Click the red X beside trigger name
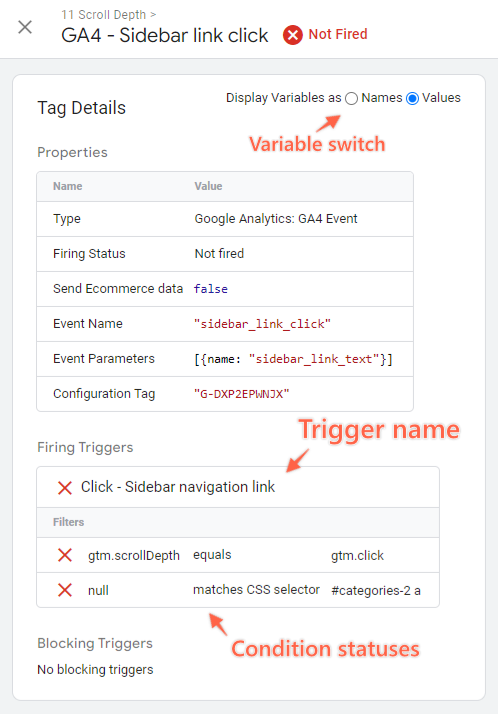 pyautogui.click(x=65, y=488)
